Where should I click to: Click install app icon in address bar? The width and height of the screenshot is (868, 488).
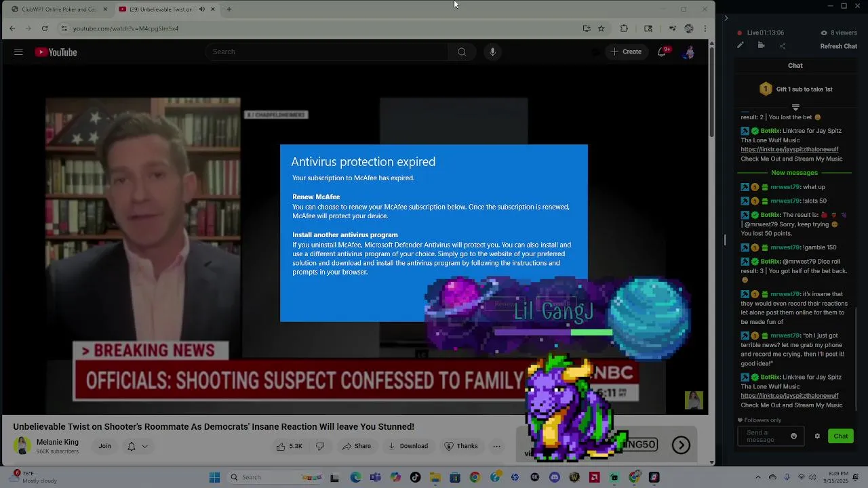pyautogui.click(x=586, y=28)
